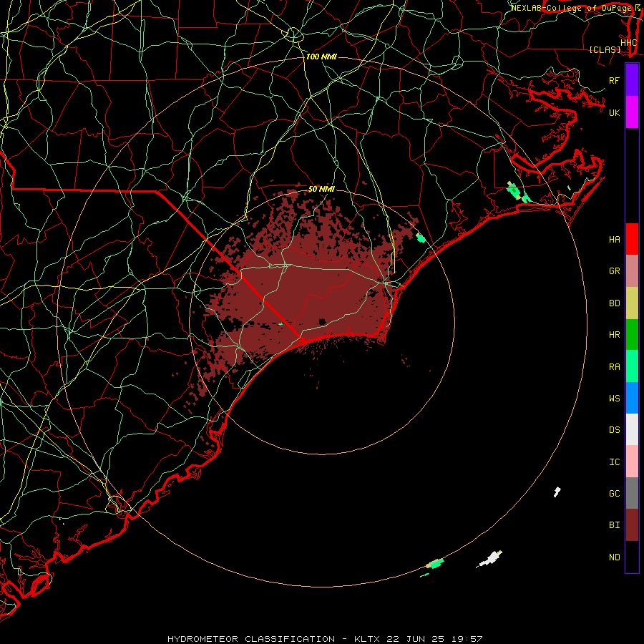The image size is (644, 644).
Task: Select the red HA color swatch
Action: pos(632,239)
